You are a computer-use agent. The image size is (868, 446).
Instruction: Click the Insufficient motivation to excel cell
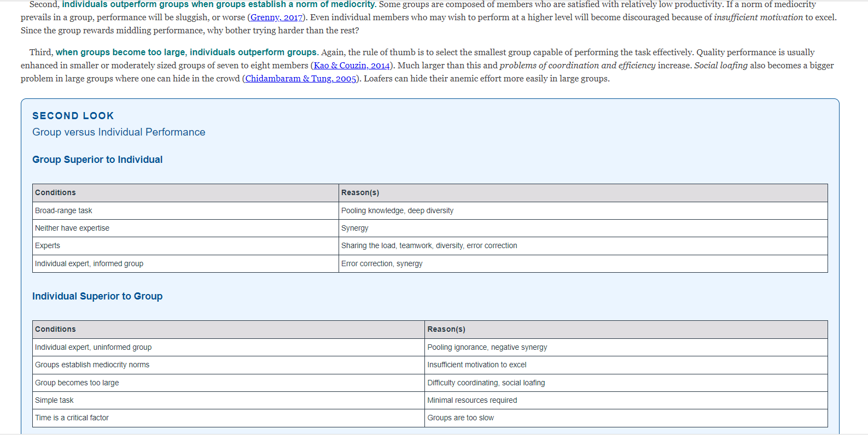coord(626,365)
